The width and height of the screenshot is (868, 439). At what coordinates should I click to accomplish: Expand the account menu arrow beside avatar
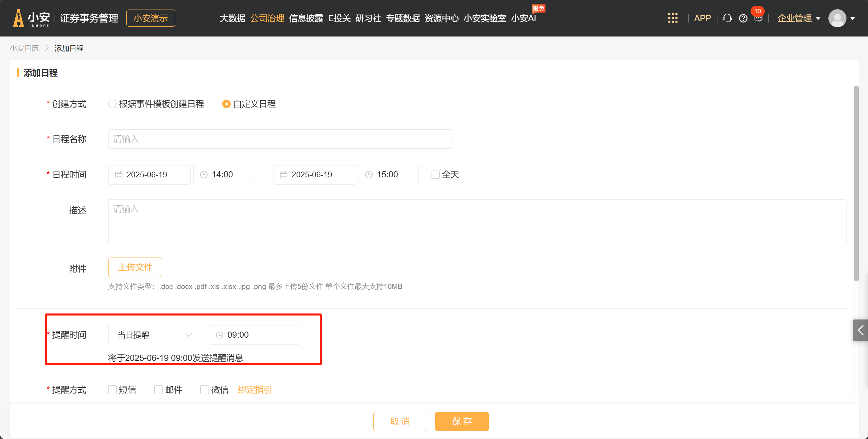tap(853, 18)
